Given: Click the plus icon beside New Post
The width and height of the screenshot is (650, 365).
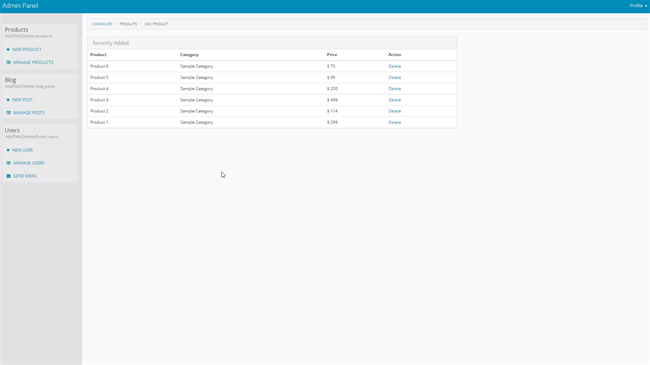Looking at the screenshot, I should [8, 100].
